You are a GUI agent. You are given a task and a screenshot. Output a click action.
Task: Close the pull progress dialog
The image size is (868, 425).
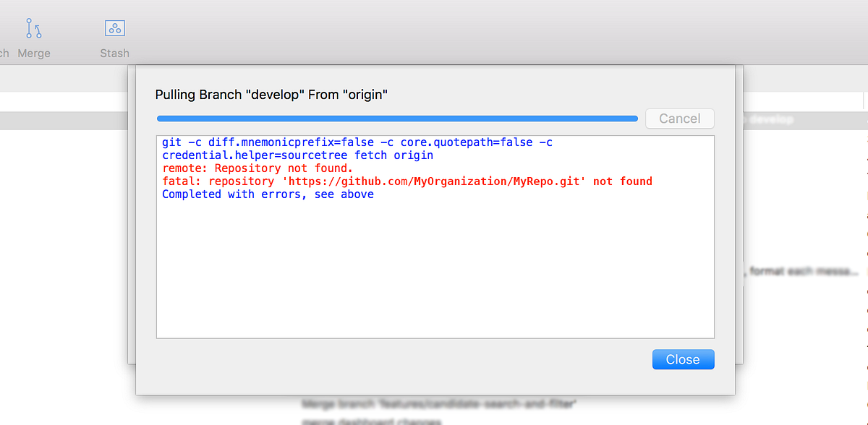(682, 359)
